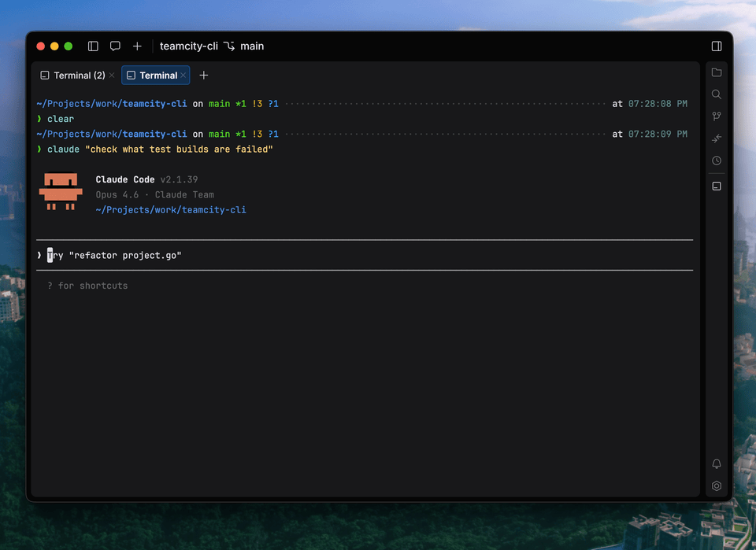This screenshot has height=550, width=756.
Task: Select the active Terminal tab
Action: pos(154,76)
